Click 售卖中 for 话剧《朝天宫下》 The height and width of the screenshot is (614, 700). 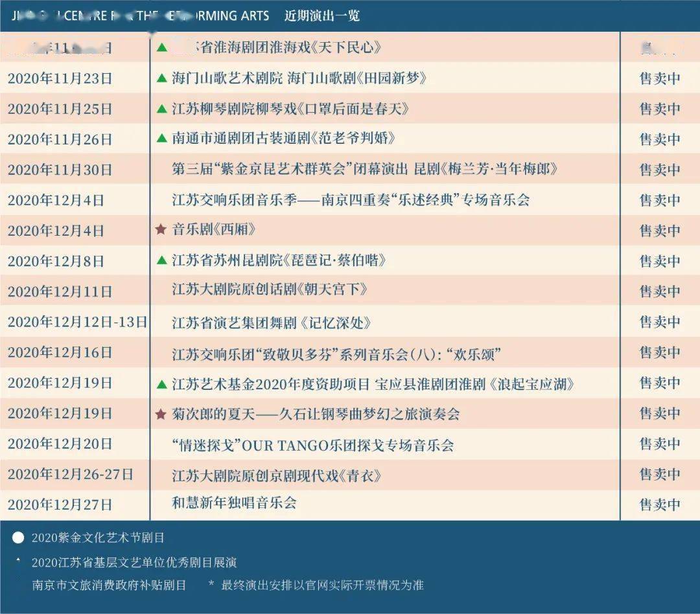(660, 291)
